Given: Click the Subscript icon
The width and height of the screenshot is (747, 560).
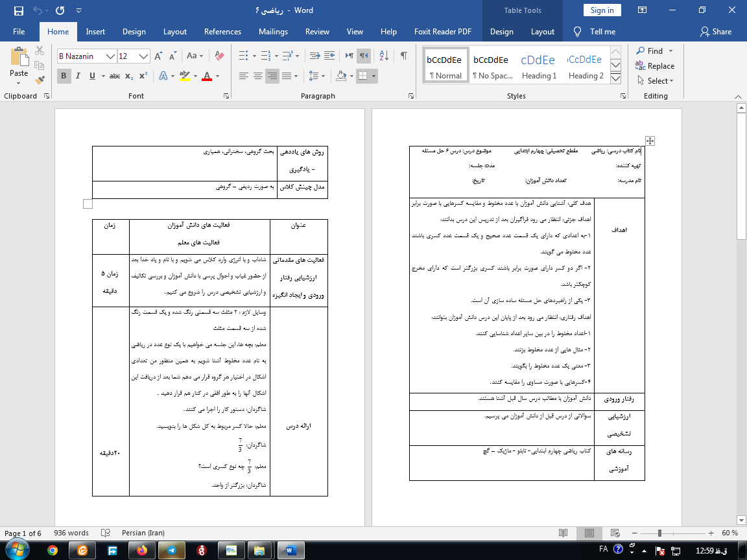Looking at the screenshot, I should tap(129, 76).
